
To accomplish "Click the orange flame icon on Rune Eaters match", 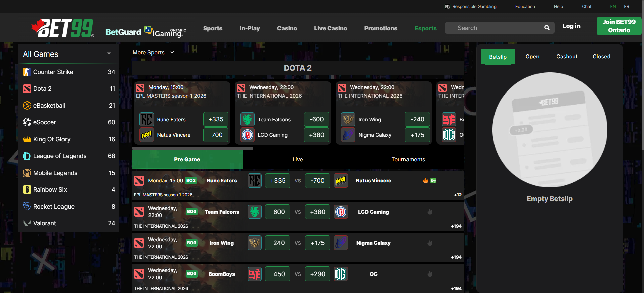I will [426, 181].
